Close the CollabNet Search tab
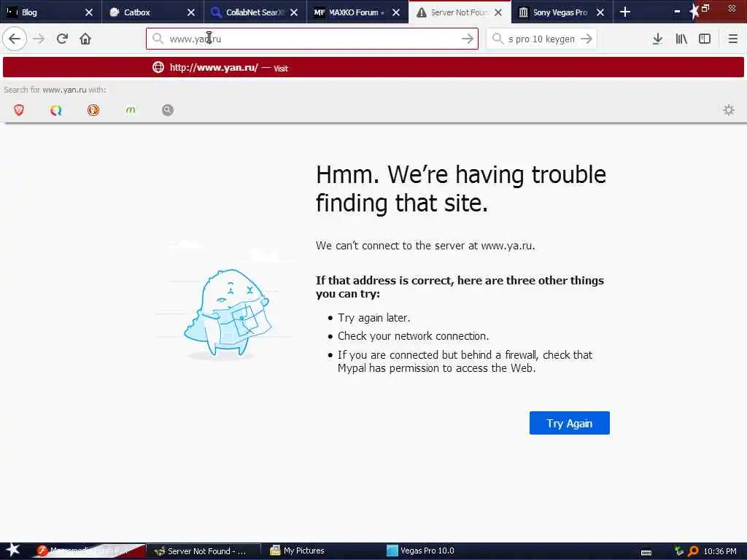The image size is (747, 560). (294, 12)
